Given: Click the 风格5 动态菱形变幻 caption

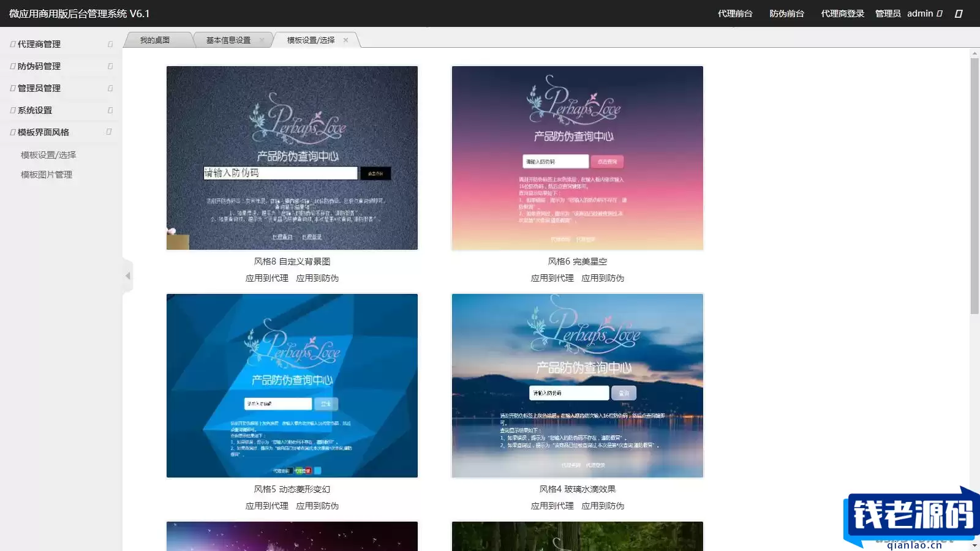Looking at the screenshot, I should coord(292,489).
